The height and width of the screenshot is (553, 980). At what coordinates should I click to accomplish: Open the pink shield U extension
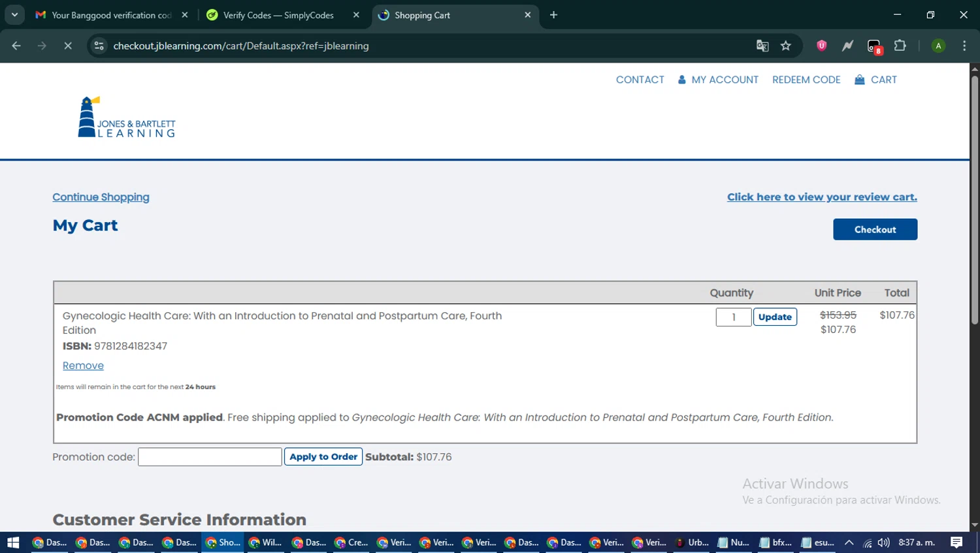822,46
